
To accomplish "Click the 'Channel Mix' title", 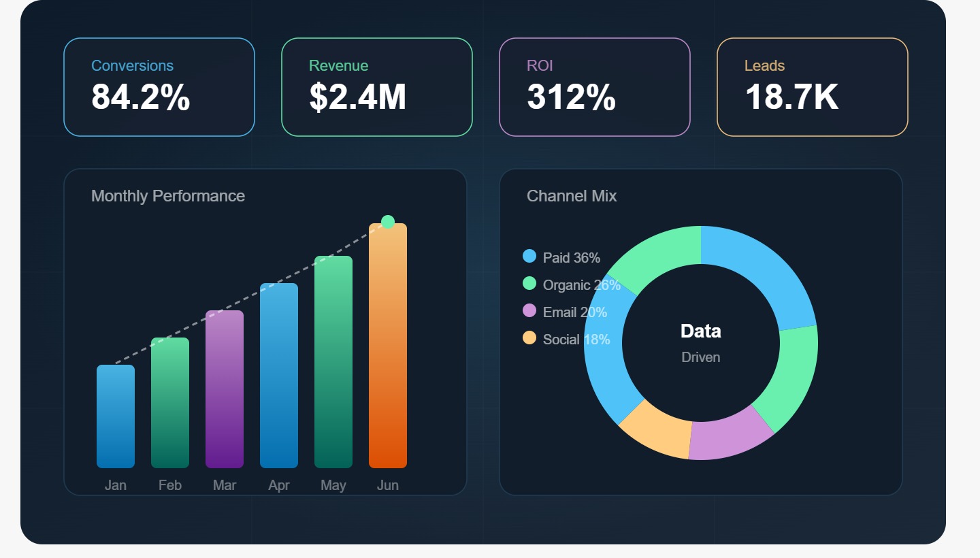I will (x=572, y=196).
